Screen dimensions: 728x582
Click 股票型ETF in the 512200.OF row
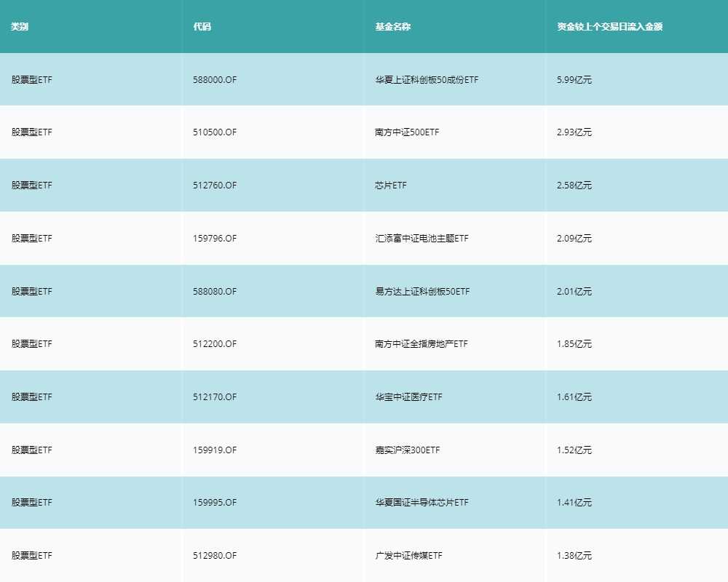tap(31, 344)
